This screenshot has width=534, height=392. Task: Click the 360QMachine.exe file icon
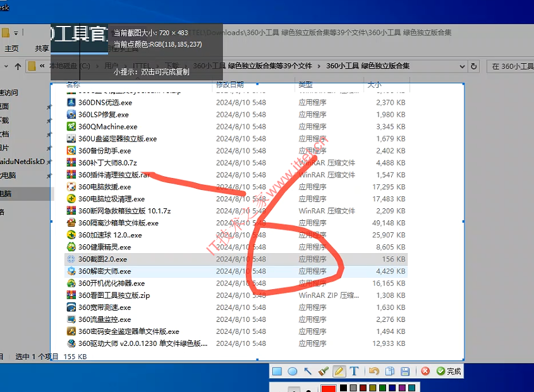(71, 127)
